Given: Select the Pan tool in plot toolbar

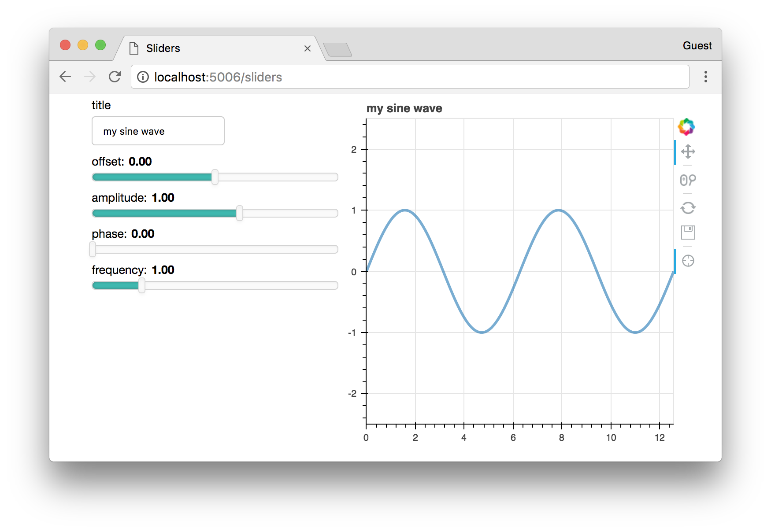Looking at the screenshot, I should pos(688,152).
